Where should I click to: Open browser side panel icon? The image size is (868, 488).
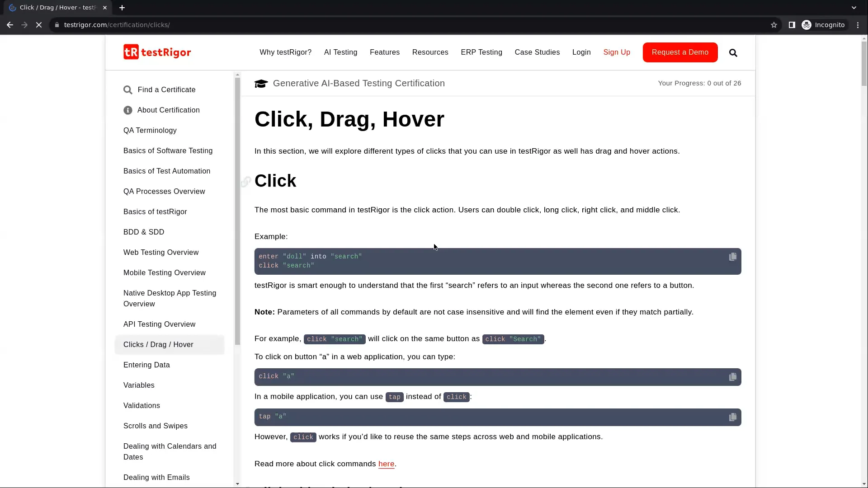(x=792, y=25)
